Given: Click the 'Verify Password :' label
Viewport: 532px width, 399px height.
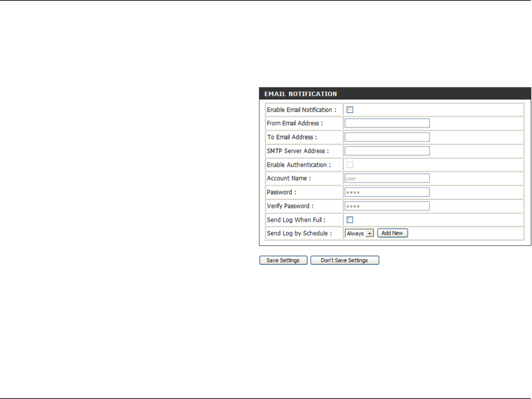Looking at the screenshot, I should coord(290,206).
